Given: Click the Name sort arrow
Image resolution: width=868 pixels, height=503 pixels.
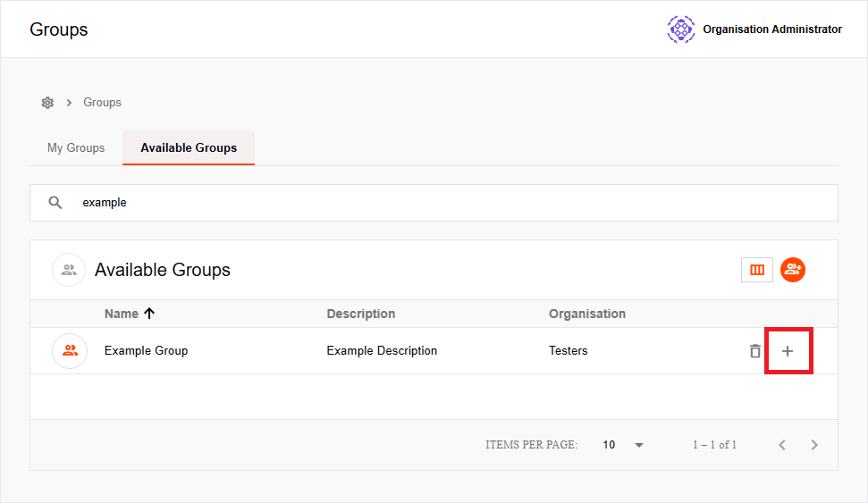Looking at the screenshot, I should point(149,314).
